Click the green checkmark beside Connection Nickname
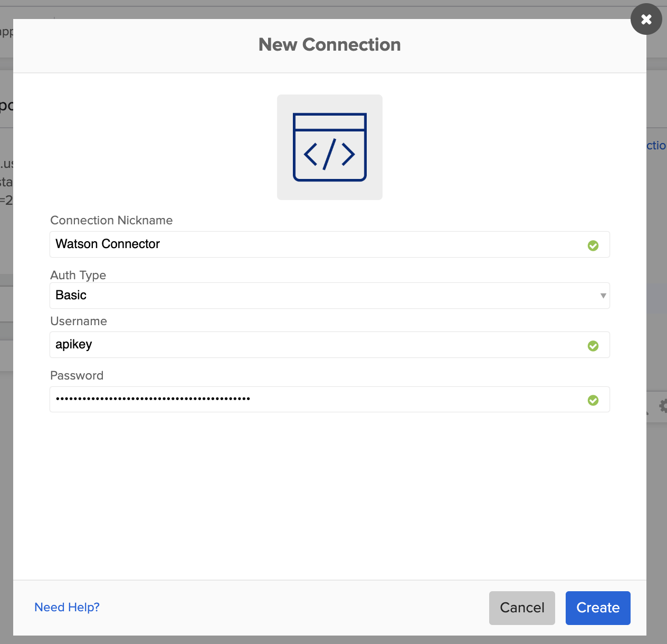The image size is (667, 644). coord(593,245)
